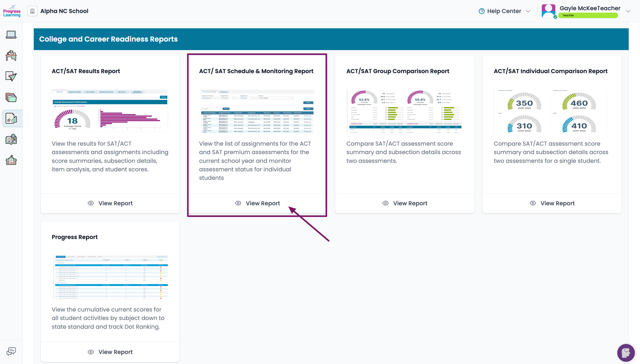Open the Progress Report preview thumbnail

[x=110, y=277]
